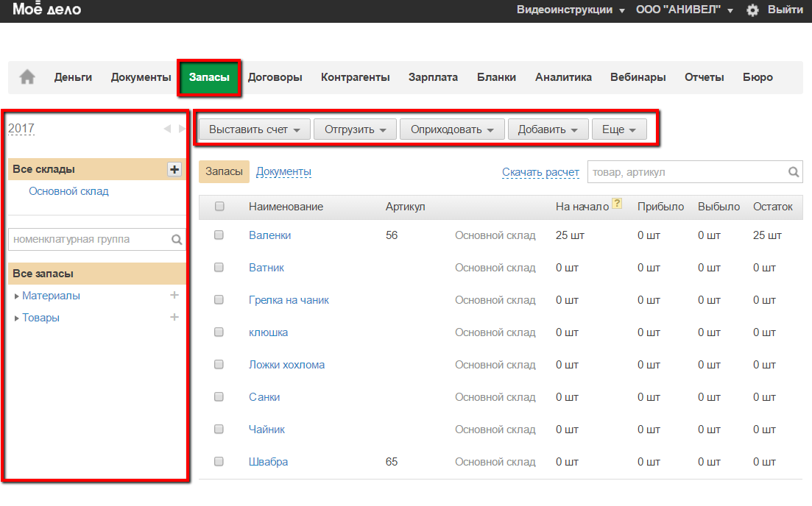Switch to previous year arrow

(166, 129)
